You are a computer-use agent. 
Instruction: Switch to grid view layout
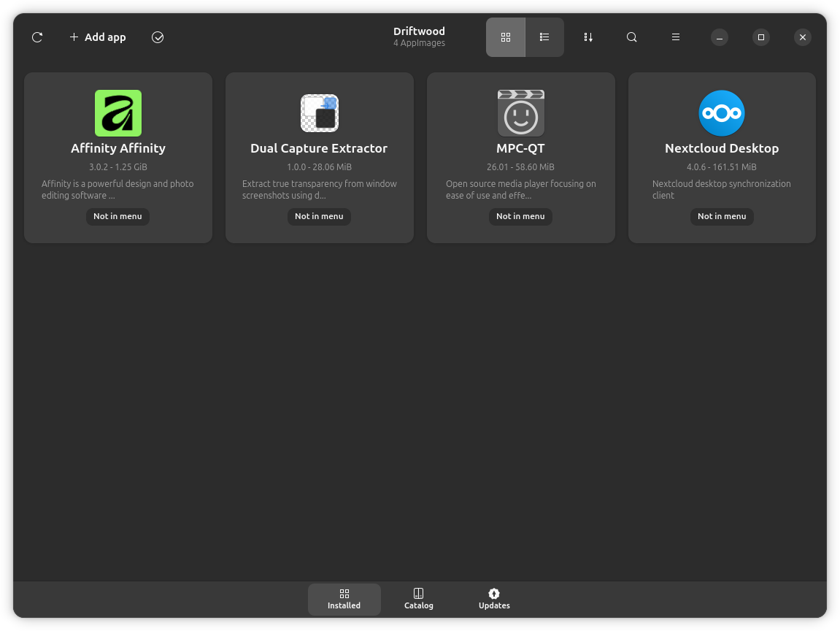pos(506,37)
